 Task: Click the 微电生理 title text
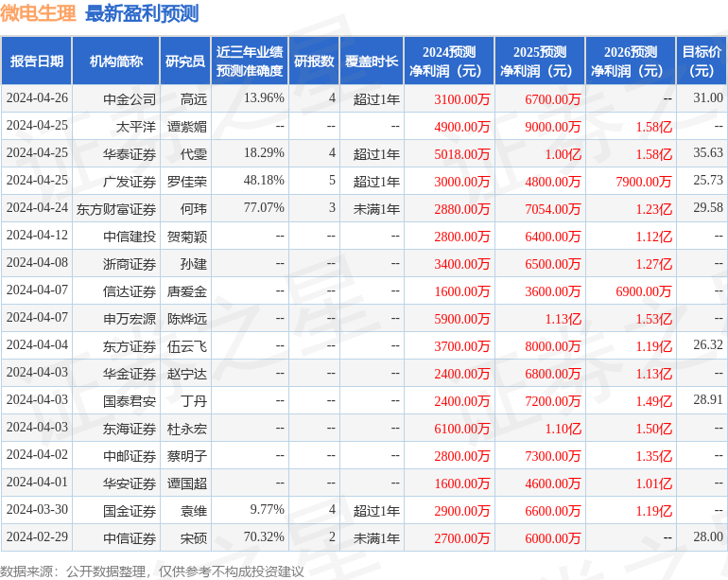coord(38,13)
